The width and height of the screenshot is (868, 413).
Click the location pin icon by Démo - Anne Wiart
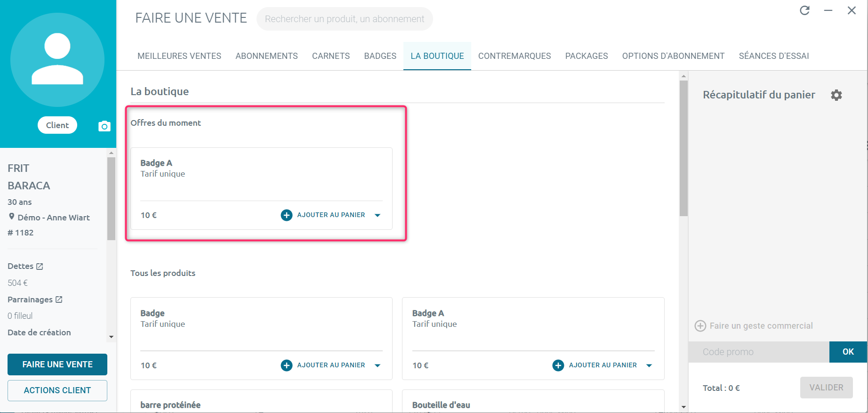click(12, 217)
